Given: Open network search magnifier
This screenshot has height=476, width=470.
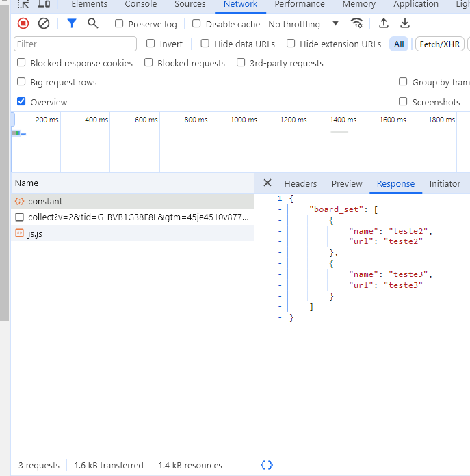Looking at the screenshot, I should (93, 23).
